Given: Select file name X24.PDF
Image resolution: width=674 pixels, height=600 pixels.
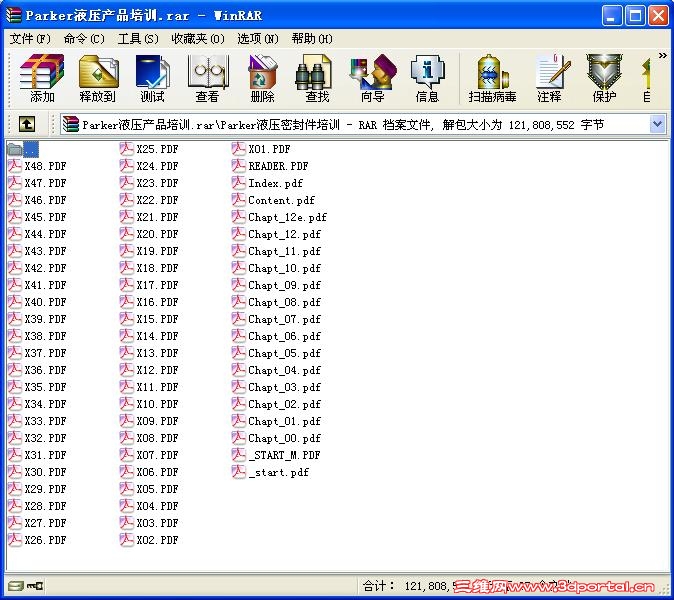Looking at the screenshot, I should click(x=157, y=166).
